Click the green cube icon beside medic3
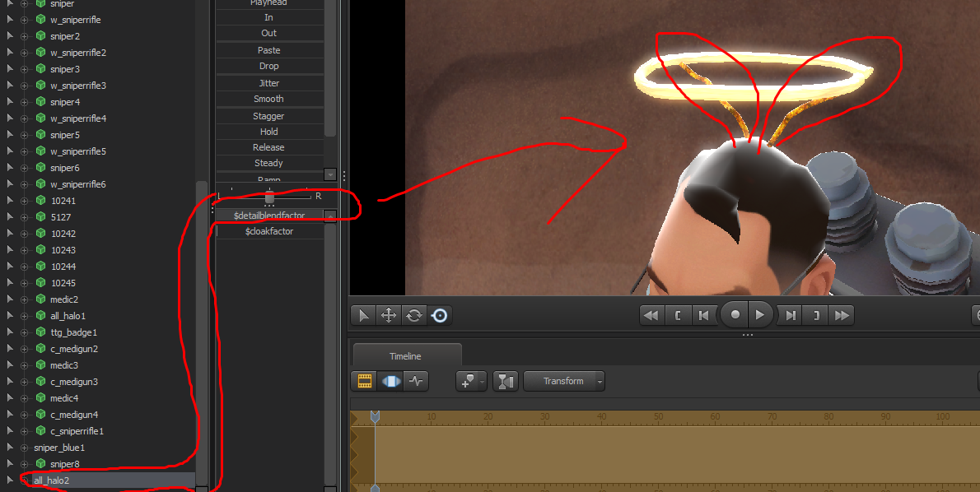 40,365
